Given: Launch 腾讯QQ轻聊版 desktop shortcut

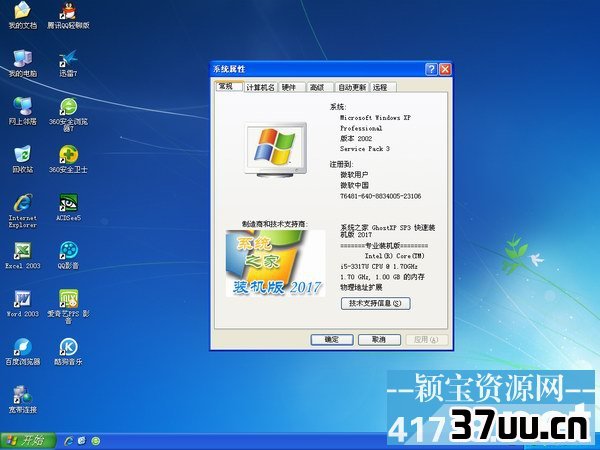Looking at the screenshot, I should click(68, 15).
